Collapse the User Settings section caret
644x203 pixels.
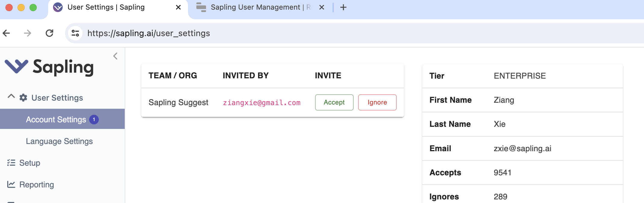point(11,97)
